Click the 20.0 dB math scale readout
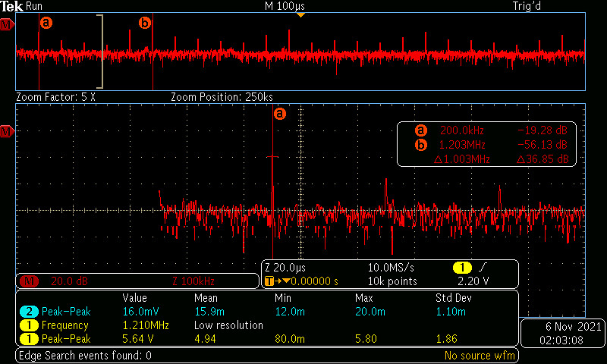The height and width of the screenshot is (364, 607). [69, 281]
